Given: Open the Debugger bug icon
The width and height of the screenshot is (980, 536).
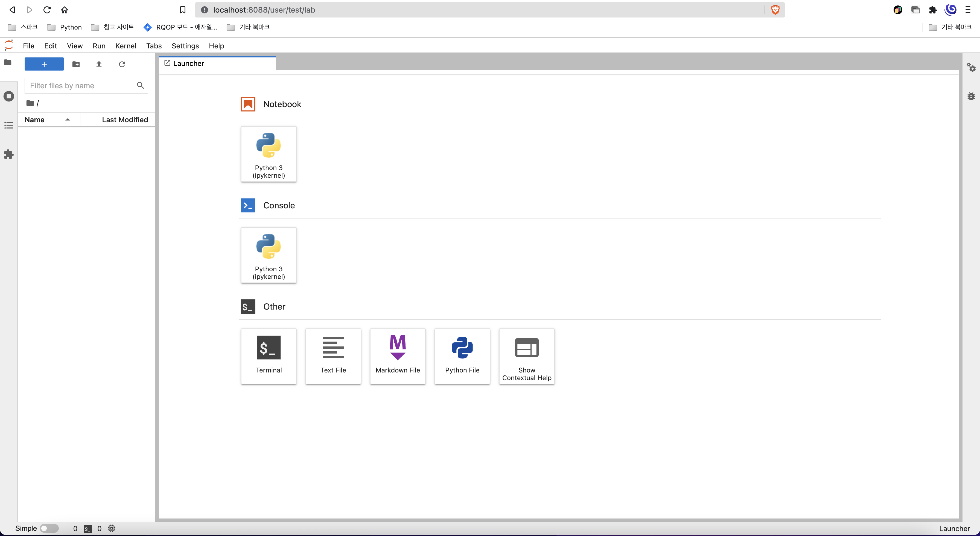Looking at the screenshot, I should [x=971, y=96].
